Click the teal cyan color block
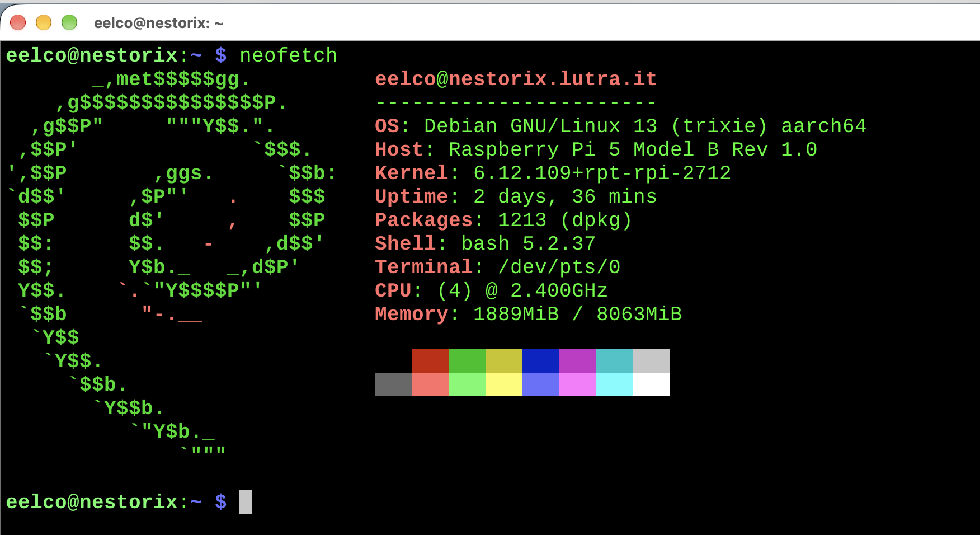Image resolution: width=980 pixels, height=535 pixels. pos(615,361)
